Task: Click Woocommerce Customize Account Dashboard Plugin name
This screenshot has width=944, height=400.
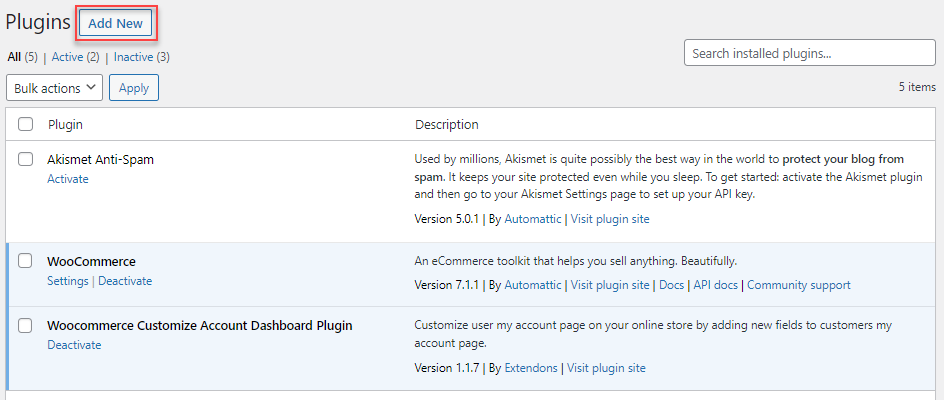Action: click(200, 326)
